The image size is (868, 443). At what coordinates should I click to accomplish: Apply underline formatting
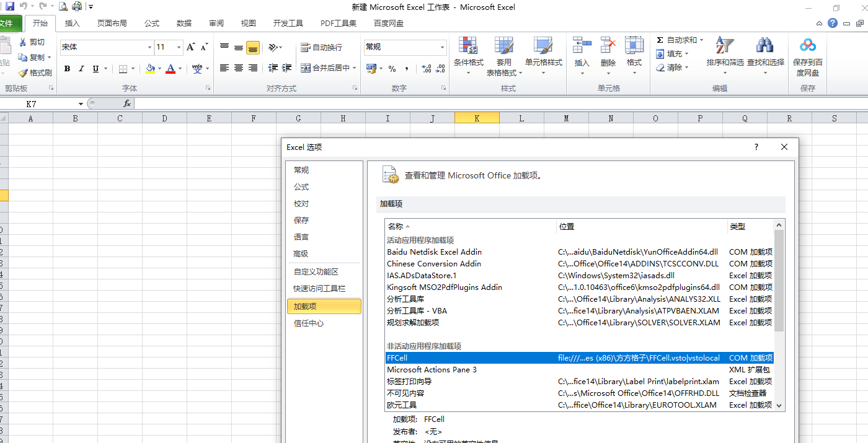pos(95,69)
